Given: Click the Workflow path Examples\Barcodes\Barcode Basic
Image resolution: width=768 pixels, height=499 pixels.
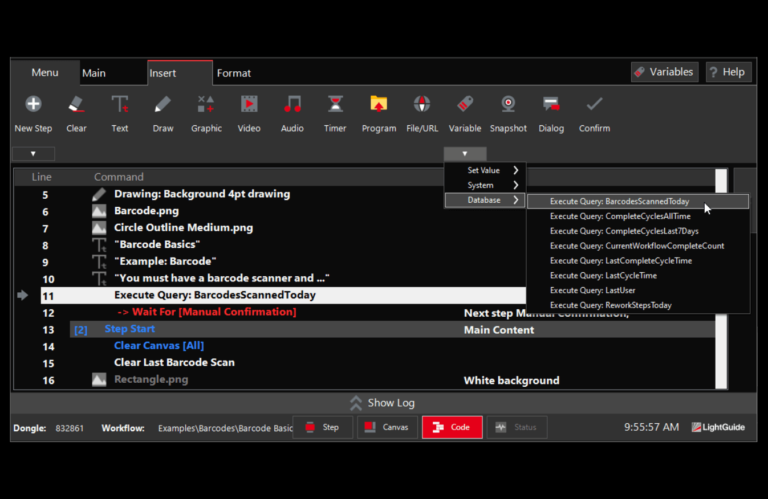Looking at the screenshot, I should pyautogui.click(x=225, y=428).
